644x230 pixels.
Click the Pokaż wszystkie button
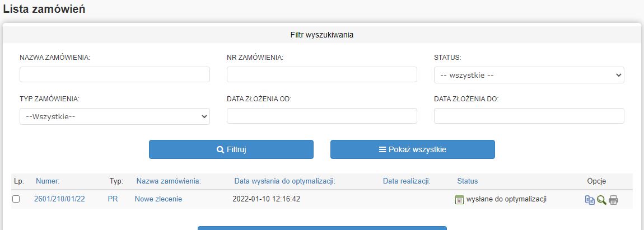pyautogui.click(x=412, y=149)
